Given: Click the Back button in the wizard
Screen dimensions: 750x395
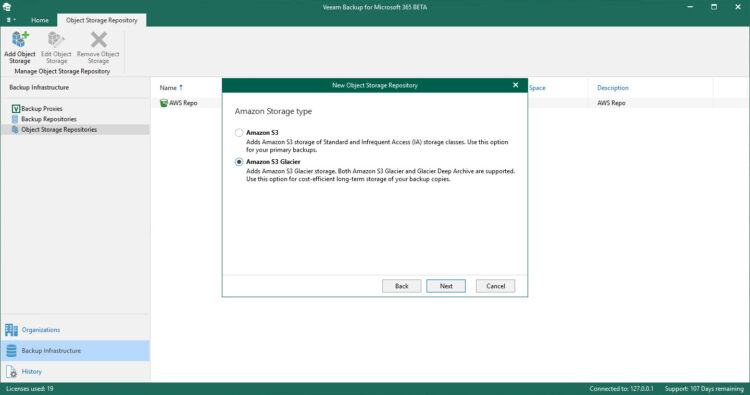Looking at the screenshot, I should (402, 286).
